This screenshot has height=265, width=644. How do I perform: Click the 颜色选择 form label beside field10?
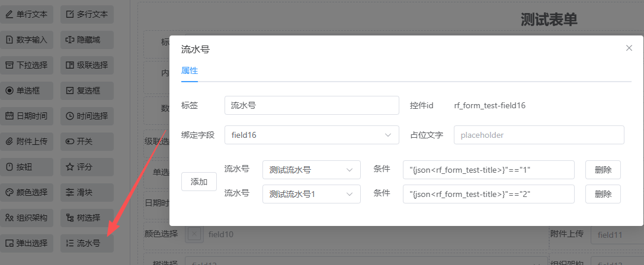click(161, 234)
